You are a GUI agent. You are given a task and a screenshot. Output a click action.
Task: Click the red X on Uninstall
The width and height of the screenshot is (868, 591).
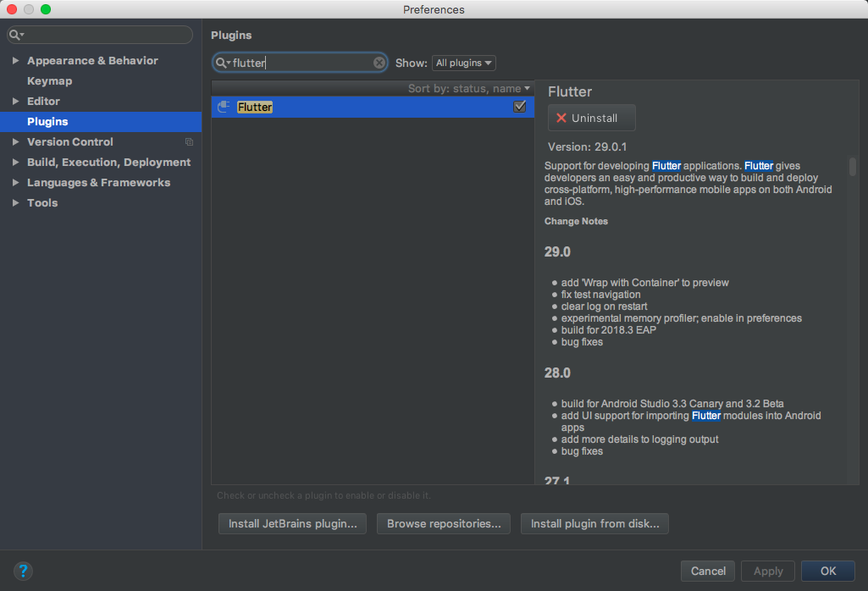(561, 118)
